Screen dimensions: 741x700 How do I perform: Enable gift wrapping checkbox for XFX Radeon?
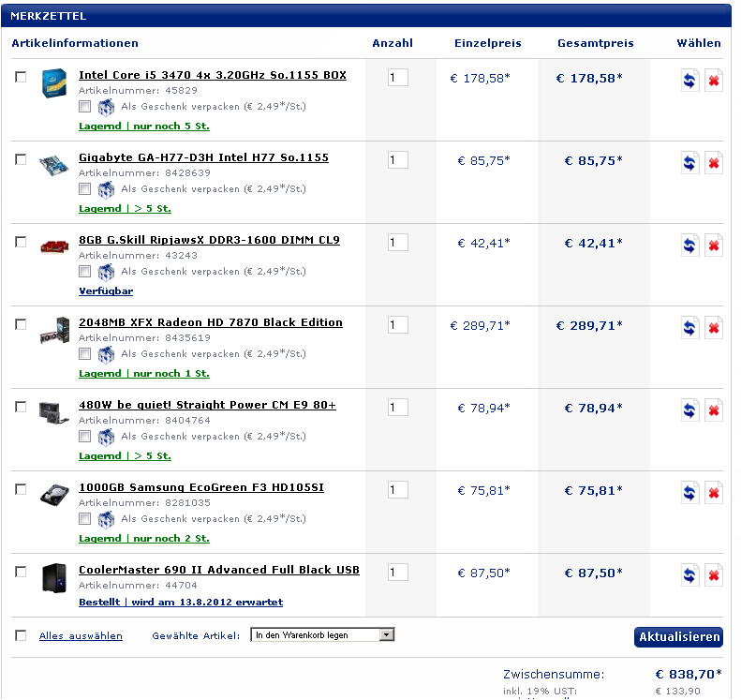point(85,353)
